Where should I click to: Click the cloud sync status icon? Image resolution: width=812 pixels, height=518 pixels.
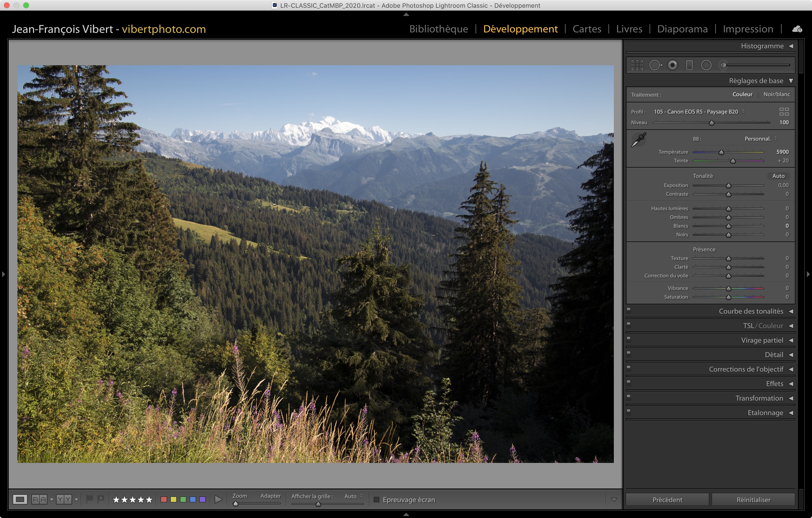tap(797, 29)
